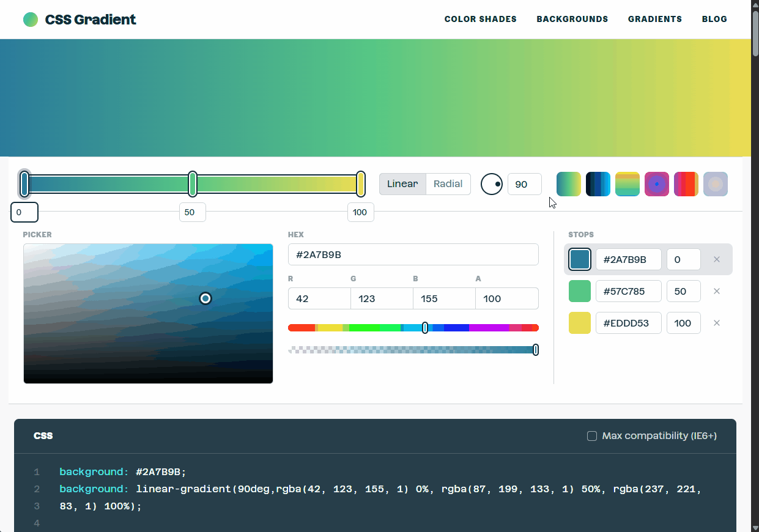Enable Max compatibility (IE6+) checkbox

(x=592, y=436)
